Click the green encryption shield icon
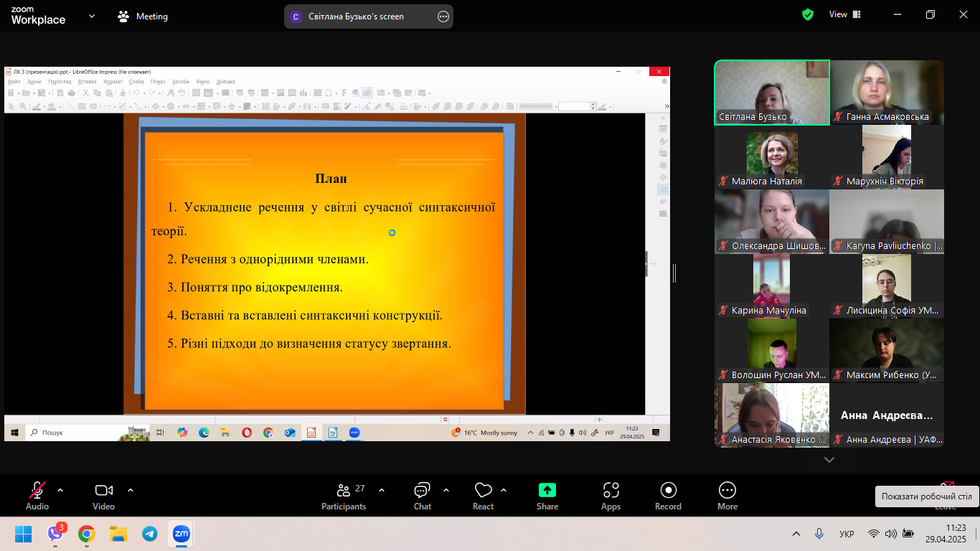980x551 pixels. [808, 14]
